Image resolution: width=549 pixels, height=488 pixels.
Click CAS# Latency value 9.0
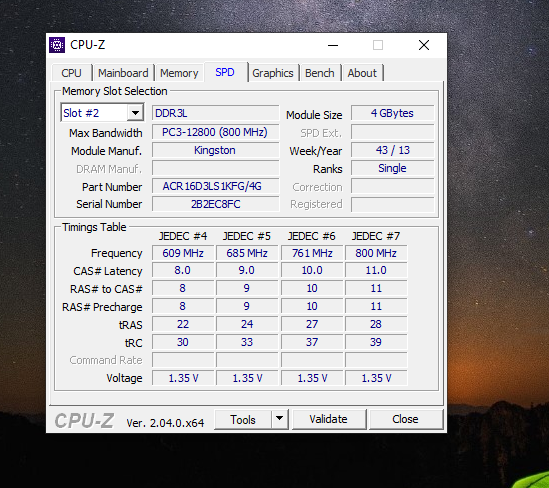(x=247, y=270)
